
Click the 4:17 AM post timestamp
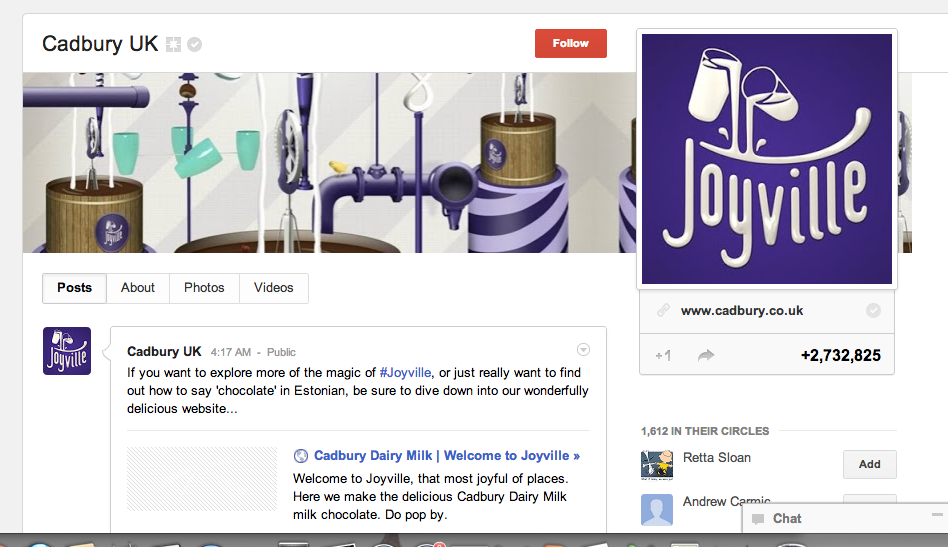click(x=230, y=352)
